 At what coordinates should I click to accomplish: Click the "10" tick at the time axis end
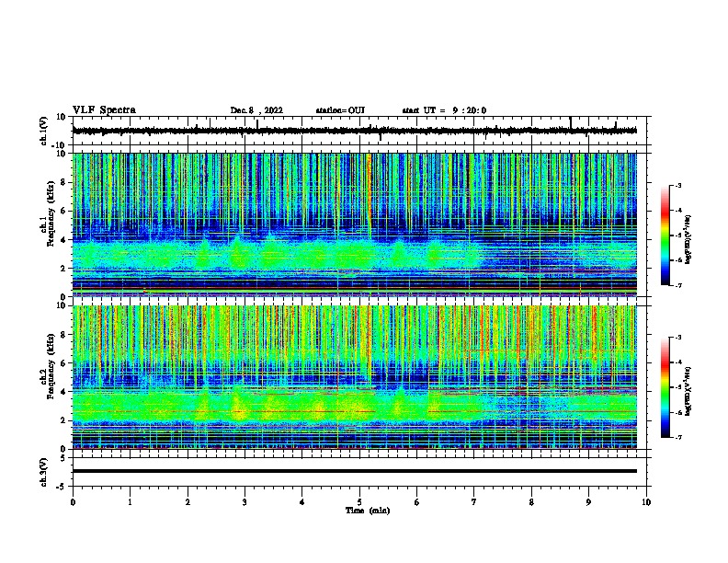(646, 502)
